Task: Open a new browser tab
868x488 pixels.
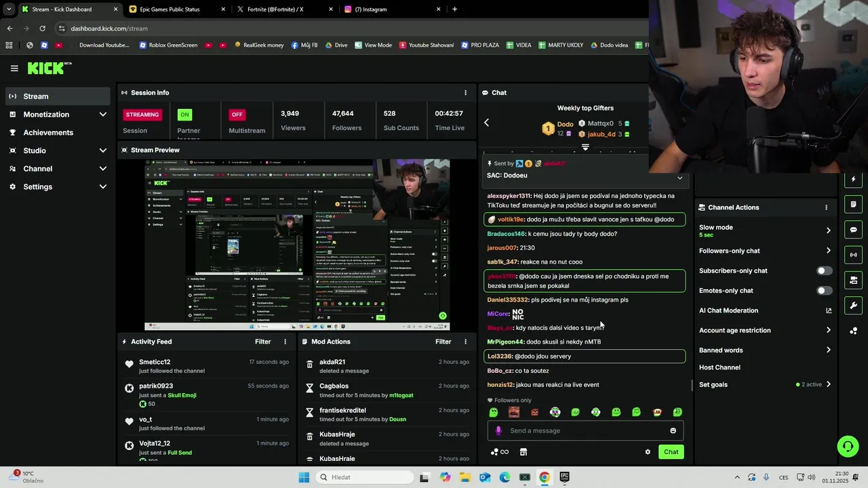Action: [454, 9]
